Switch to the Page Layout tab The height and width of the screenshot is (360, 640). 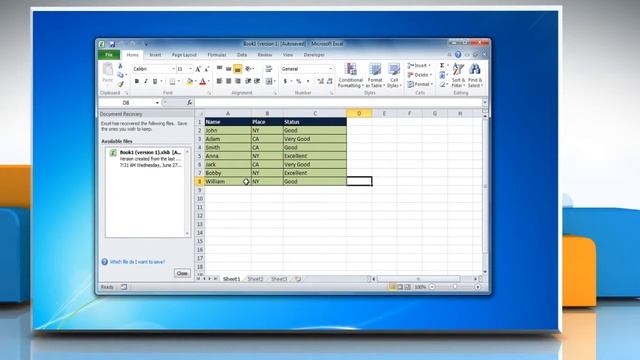pyautogui.click(x=184, y=55)
